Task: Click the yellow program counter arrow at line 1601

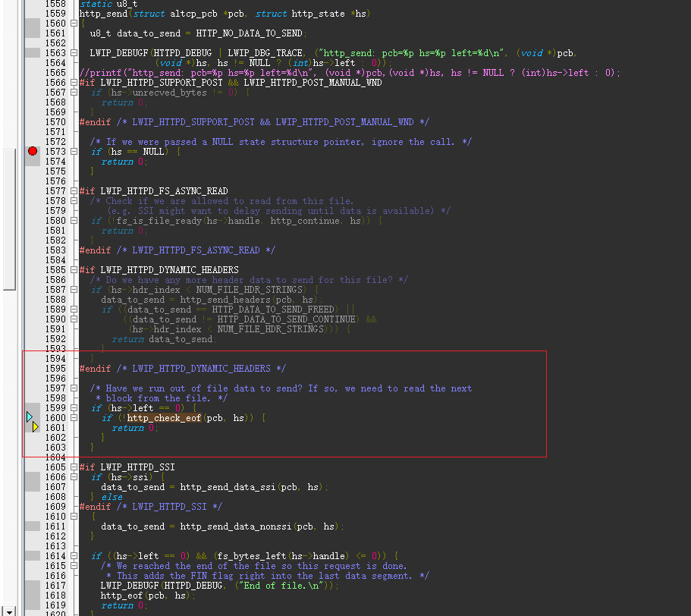Action: [35, 428]
